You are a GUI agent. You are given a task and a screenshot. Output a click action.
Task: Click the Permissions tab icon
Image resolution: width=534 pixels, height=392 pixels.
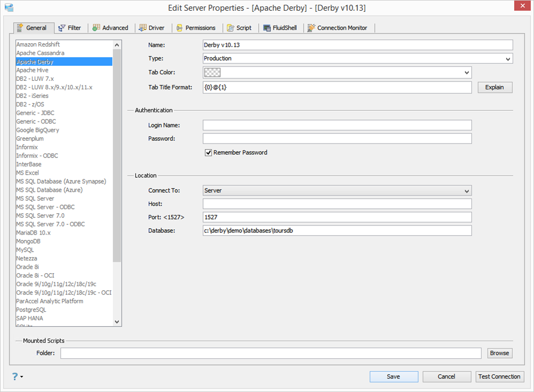pyautogui.click(x=179, y=28)
